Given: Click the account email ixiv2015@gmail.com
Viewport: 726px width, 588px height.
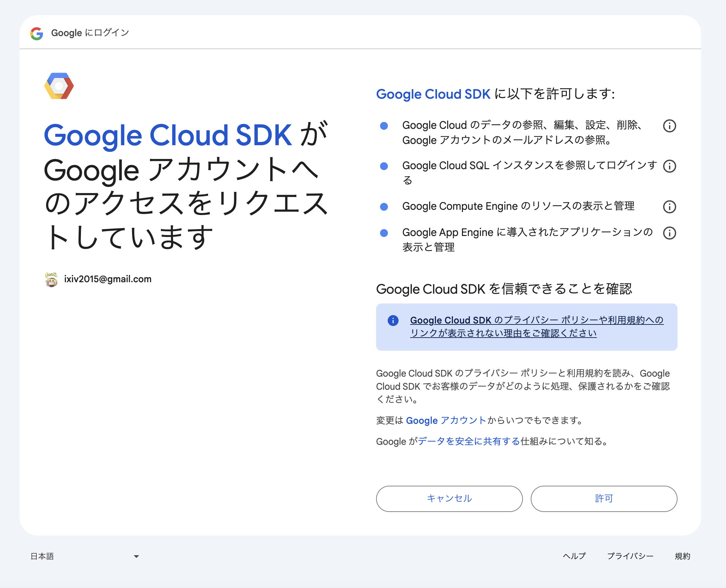Looking at the screenshot, I should pyautogui.click(x=108, y=279).
